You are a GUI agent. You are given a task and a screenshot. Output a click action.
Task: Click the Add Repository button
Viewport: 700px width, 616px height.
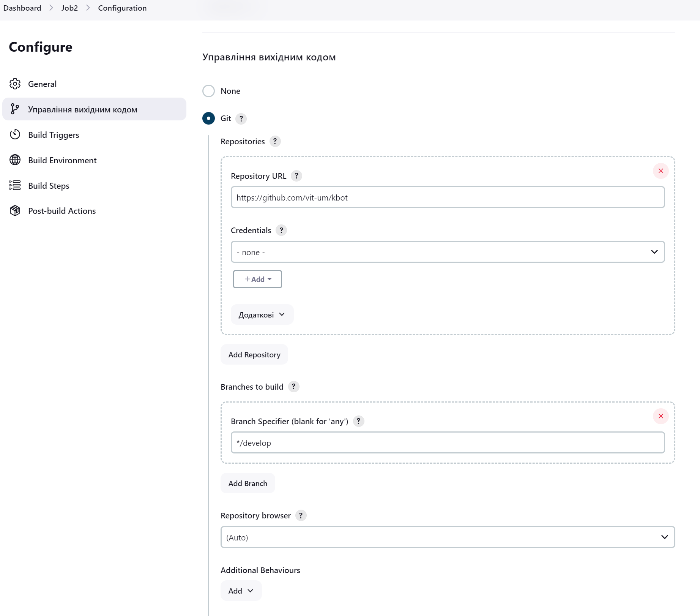click(x=254, y=355)
